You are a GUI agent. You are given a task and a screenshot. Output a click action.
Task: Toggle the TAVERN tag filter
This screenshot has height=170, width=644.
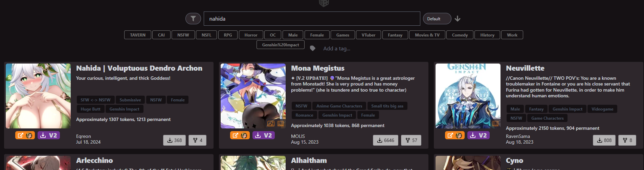(x=138, y=35)
